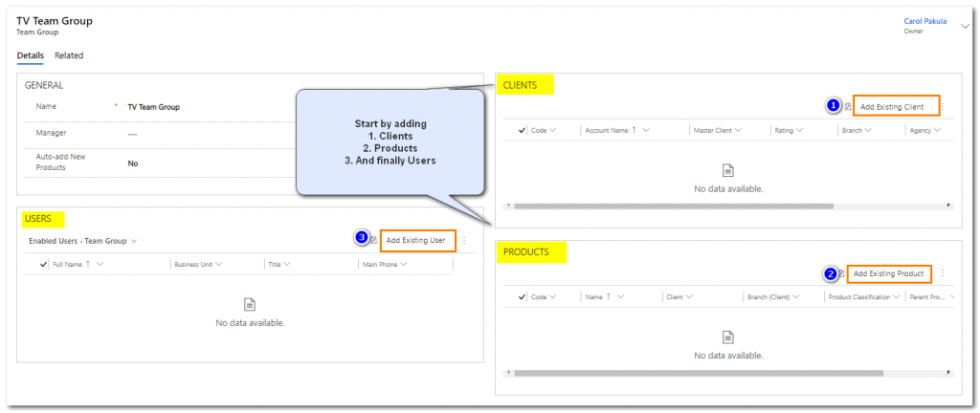The height and width of the screenshot is (413, 980).
Task: Open Account Name column dropdown in Clients
Action: [x=647, y=130]
